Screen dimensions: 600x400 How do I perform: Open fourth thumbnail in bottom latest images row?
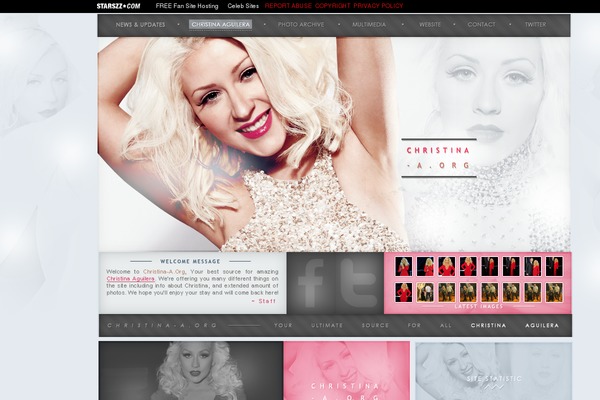pyautogui.click(x=468, y=292)
